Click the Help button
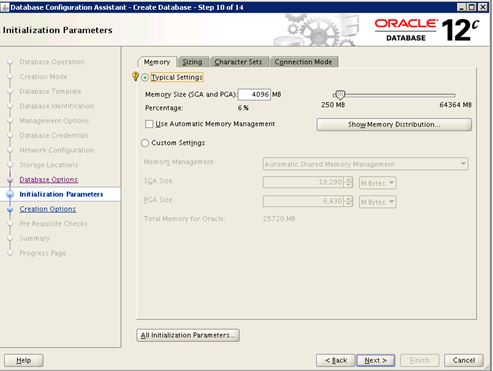Screen dimensions: 493x371 [24, 360]
